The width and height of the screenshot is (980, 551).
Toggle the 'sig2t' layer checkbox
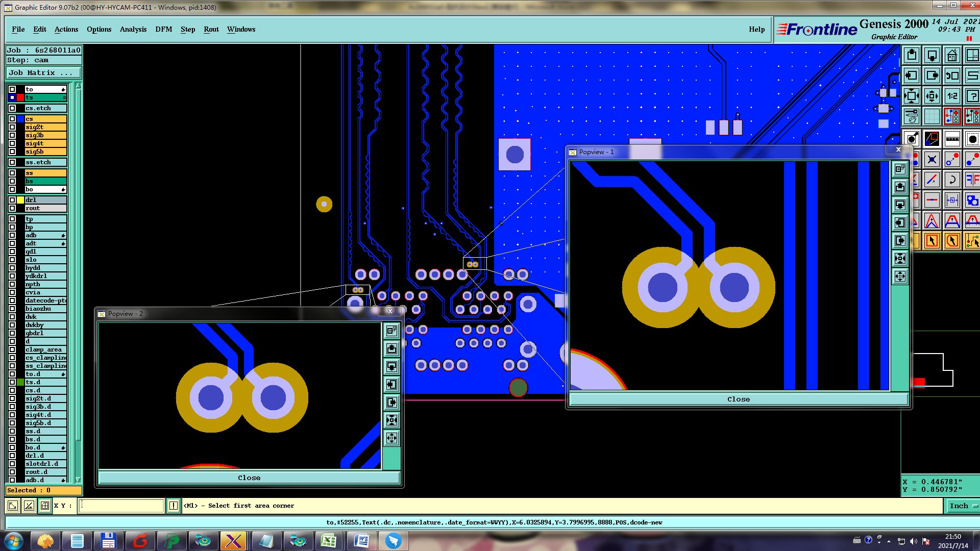pos(12,127)
